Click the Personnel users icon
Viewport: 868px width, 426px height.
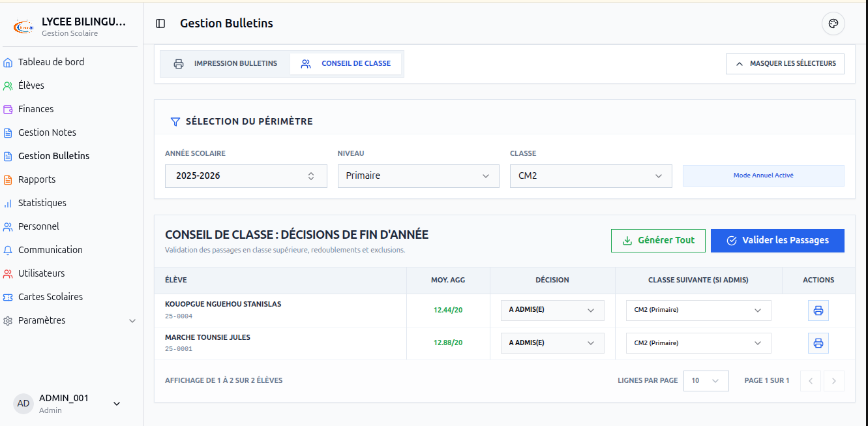(x=8, y=227)
